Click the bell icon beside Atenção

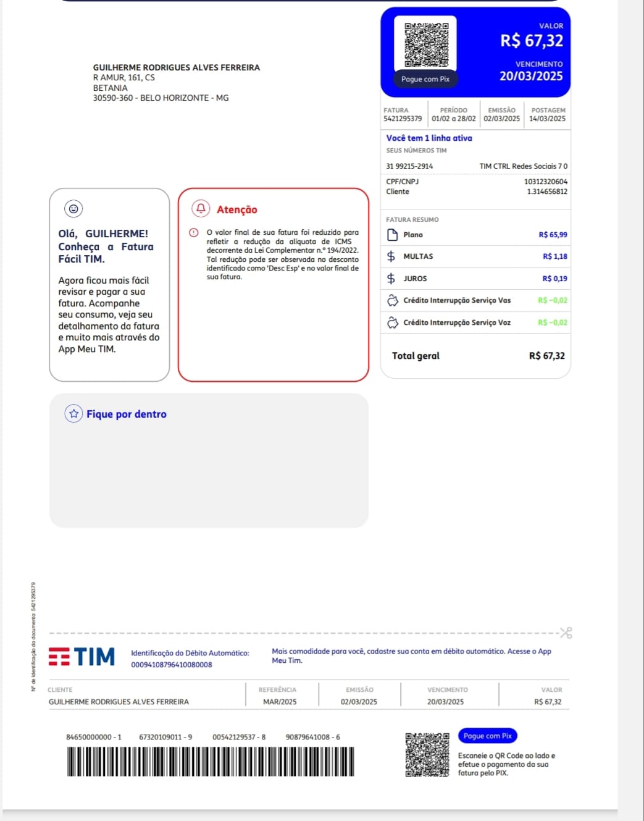pyautogui.click(x=201, y=209)
